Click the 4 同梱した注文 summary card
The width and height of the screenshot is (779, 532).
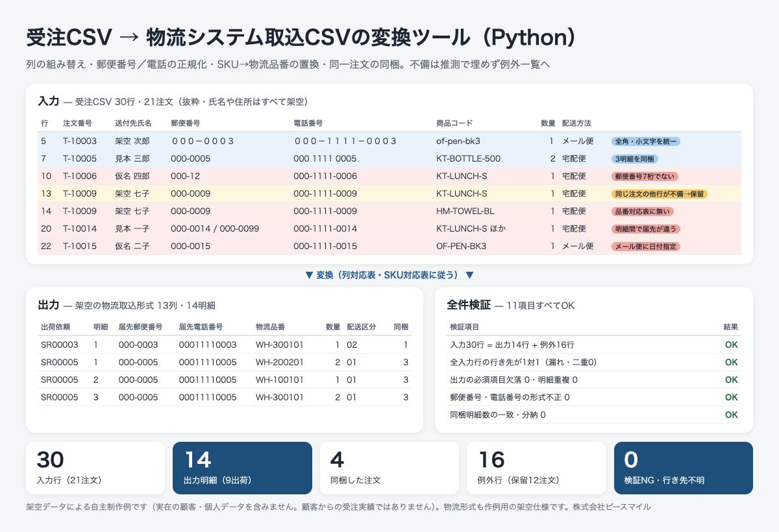click(x=389, y=468)
